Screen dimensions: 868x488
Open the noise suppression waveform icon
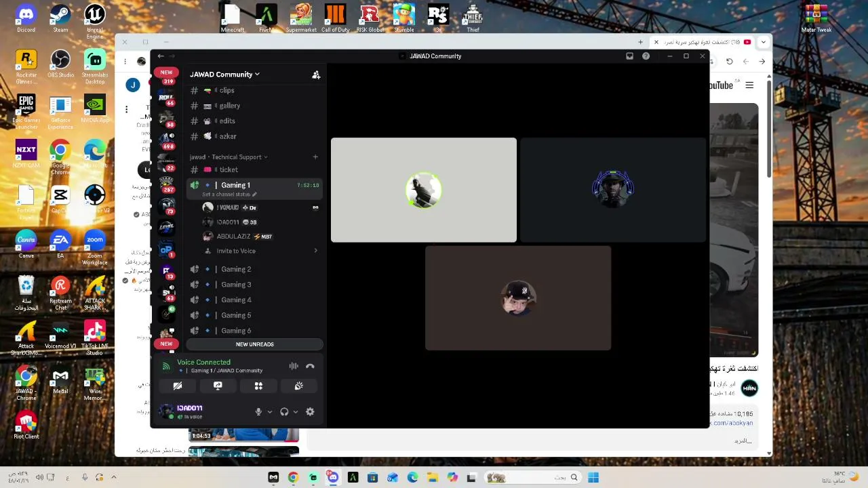294,366
